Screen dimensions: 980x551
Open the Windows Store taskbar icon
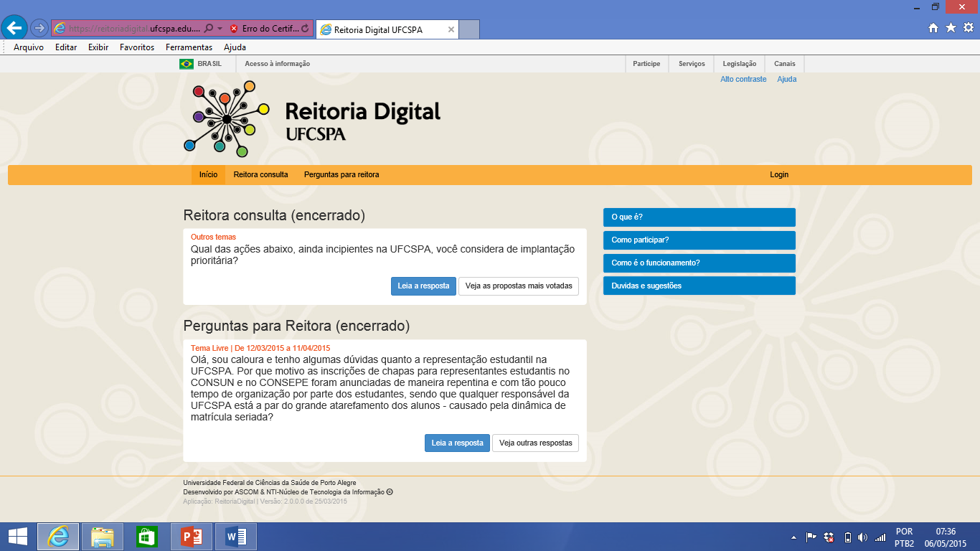pyautogui.click(x=147, y=537)
